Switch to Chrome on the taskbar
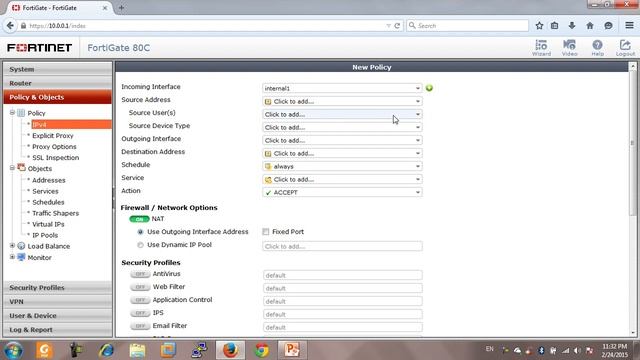Screen dimensions: 640x360 (262, 350)
